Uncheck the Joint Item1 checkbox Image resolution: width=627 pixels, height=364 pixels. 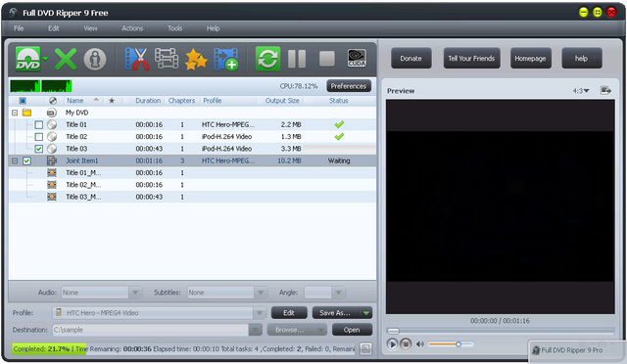coord(26,160)
